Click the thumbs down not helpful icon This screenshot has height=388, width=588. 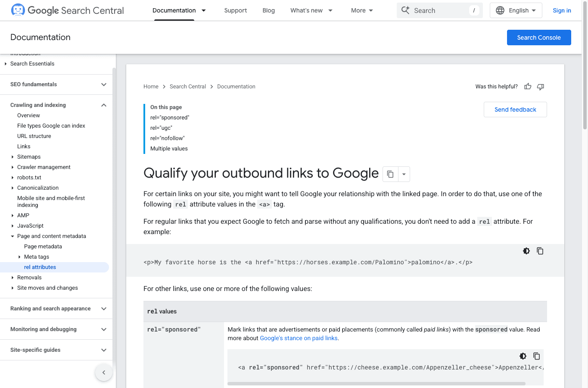(x=541, y=87)
